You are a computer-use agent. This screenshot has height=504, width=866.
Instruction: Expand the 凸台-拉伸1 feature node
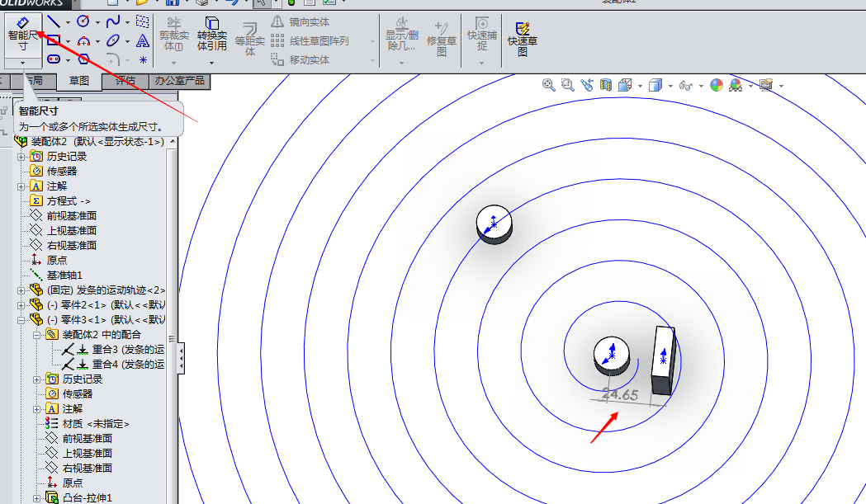tap(36, 498)
